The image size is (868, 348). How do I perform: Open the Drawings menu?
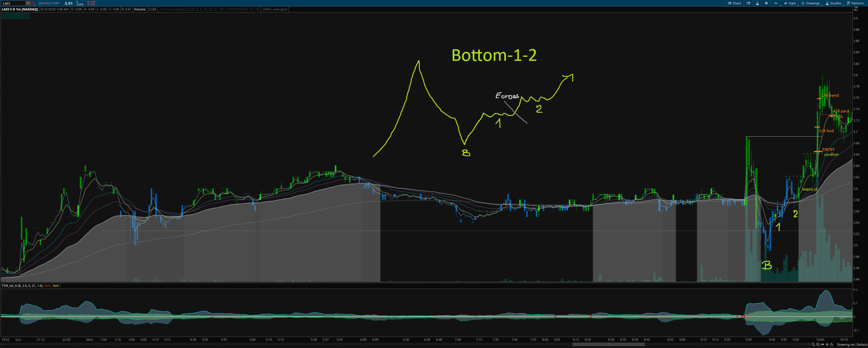[810, 3]
